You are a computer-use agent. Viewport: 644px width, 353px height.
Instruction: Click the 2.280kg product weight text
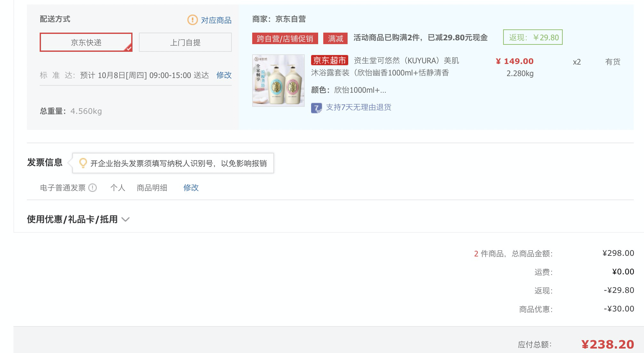pos(520,74)
